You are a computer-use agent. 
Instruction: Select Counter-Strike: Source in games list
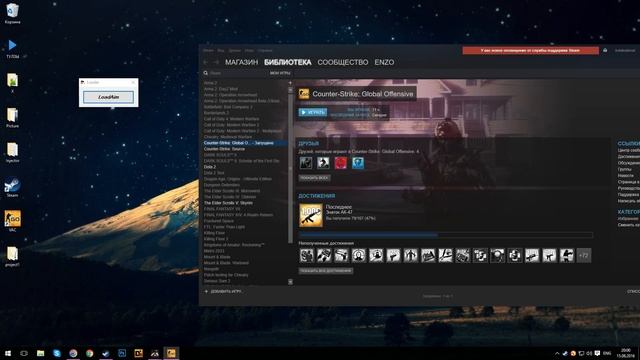[x=224, y=149]
